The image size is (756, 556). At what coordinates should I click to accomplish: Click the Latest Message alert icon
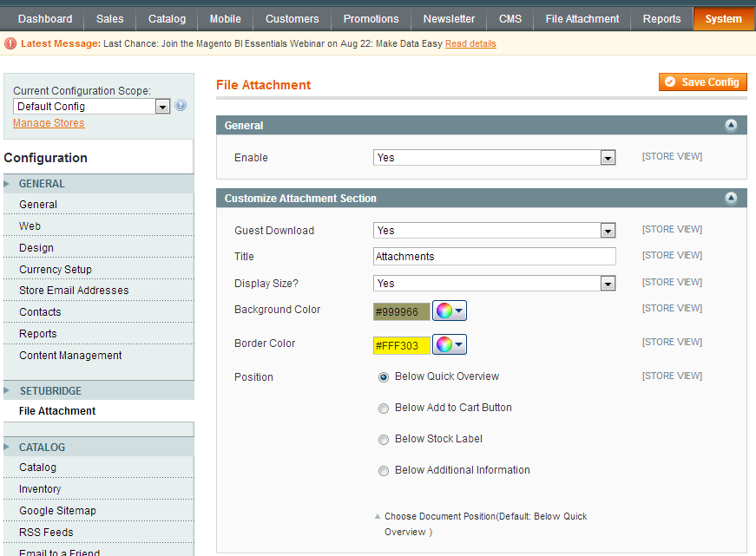[10, 43]
